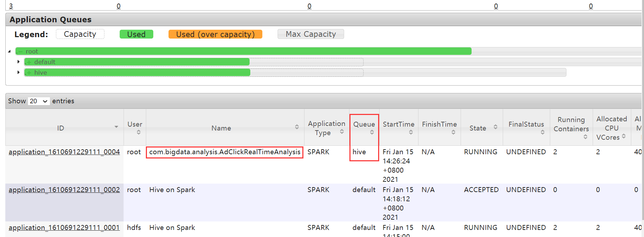This screenshot has width=644, height=237.
Task: Open application_1610691229111_0002 link
Action: (64, 190)
